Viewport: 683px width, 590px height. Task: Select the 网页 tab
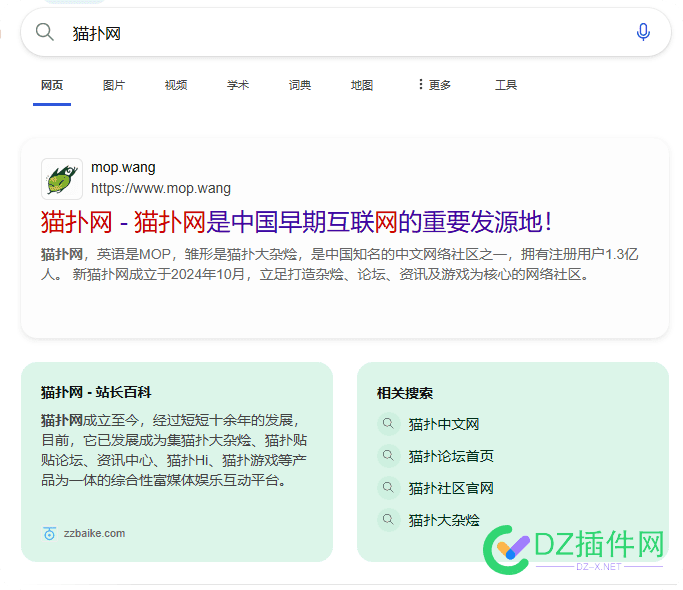pos(52,85)
